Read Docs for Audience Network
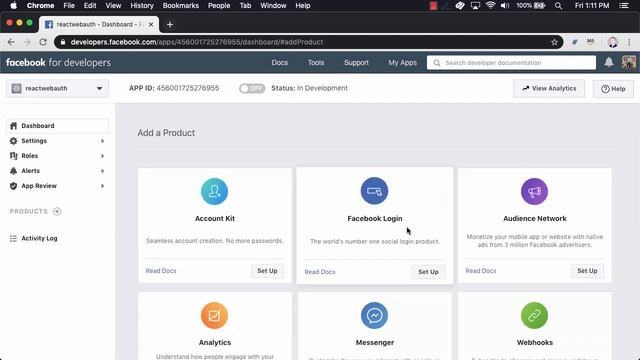Image resolution: width=640 pixels, height=360 pixels. coord(481,271)
